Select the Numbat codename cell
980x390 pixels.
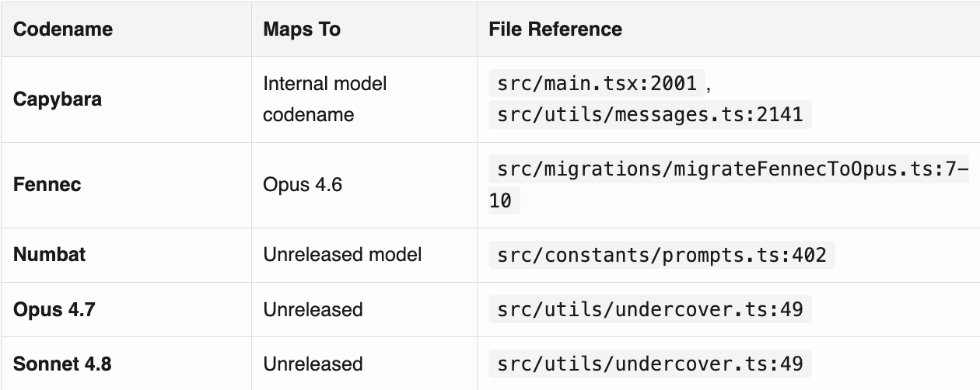pyautogui.click(x=49, y=254)
